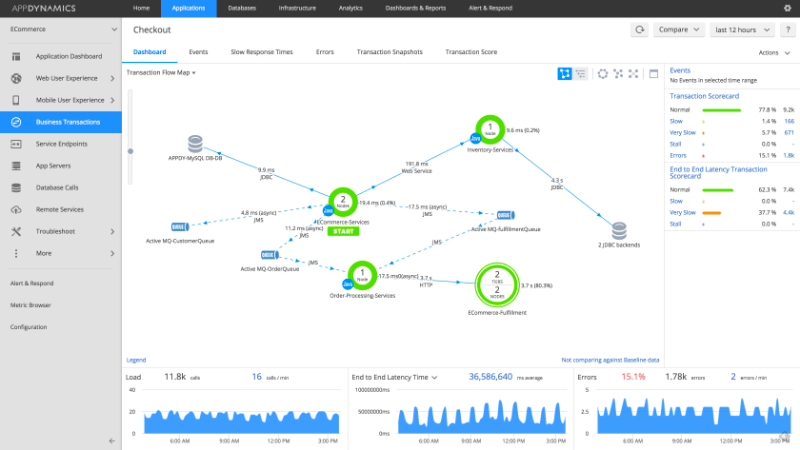Open settings gear in top bar
Viewport: 800px width, 450px height.
(x=787, y=8)
